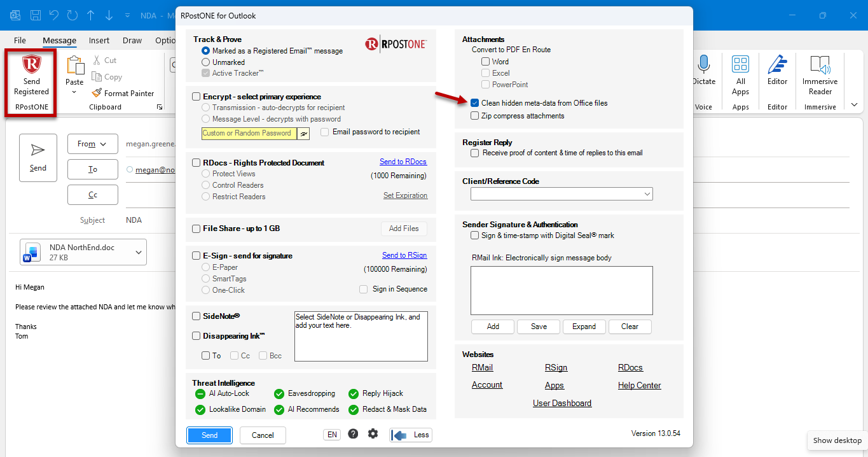
Task: Open quick access toolbar customize arrow
Action: (x=128, y=15)
